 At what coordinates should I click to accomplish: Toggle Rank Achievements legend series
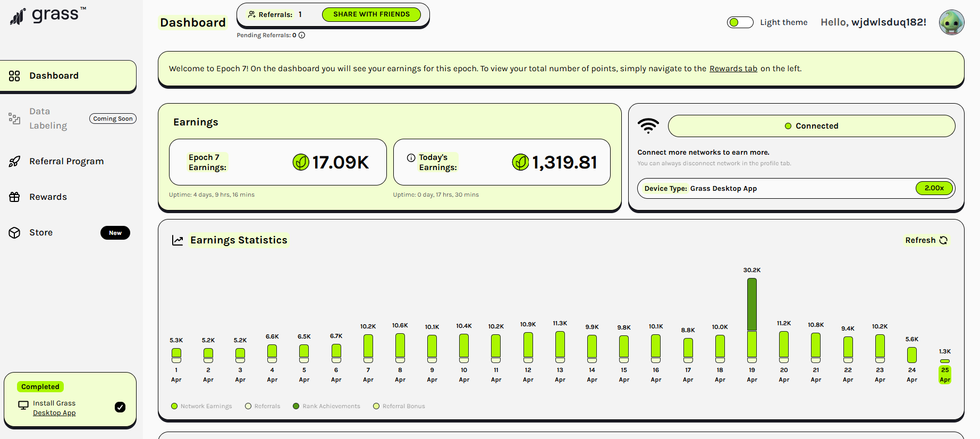[x=326, y=406]
